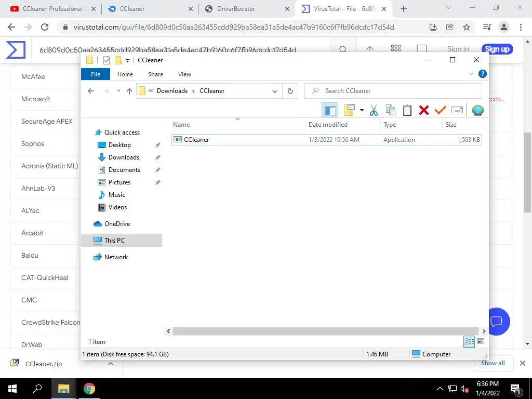Open address bar history dropdown
Screen dimensions: 532x399
[275, 91]
